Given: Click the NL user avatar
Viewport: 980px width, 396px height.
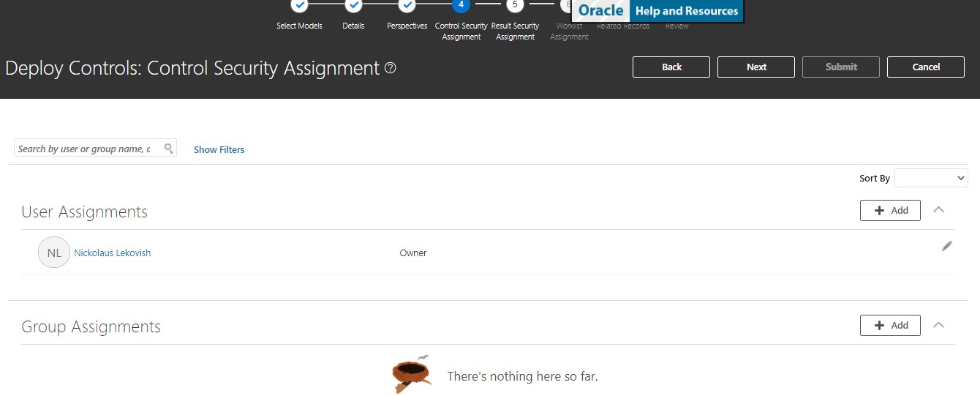Looking at the screenshot, I should coord(54,253).
